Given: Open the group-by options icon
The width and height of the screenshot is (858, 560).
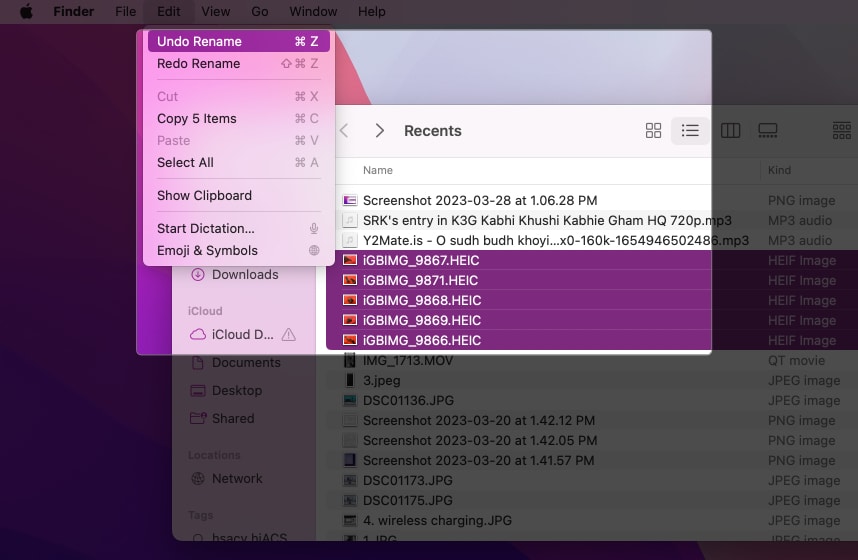Looking at the screenshot, I should click(x=842, y=130).
